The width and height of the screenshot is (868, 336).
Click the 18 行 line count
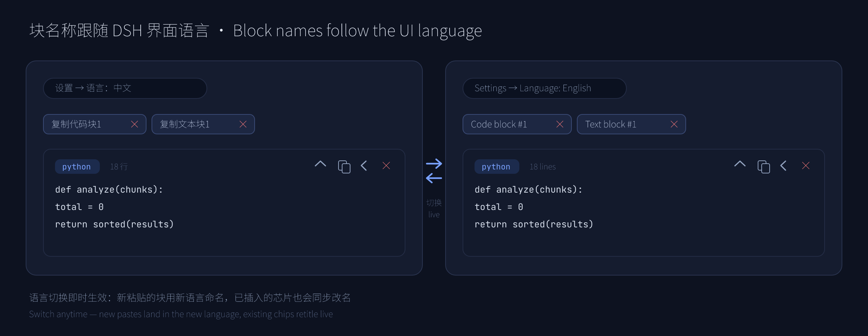pyautogui.click(x=119, y=167)
